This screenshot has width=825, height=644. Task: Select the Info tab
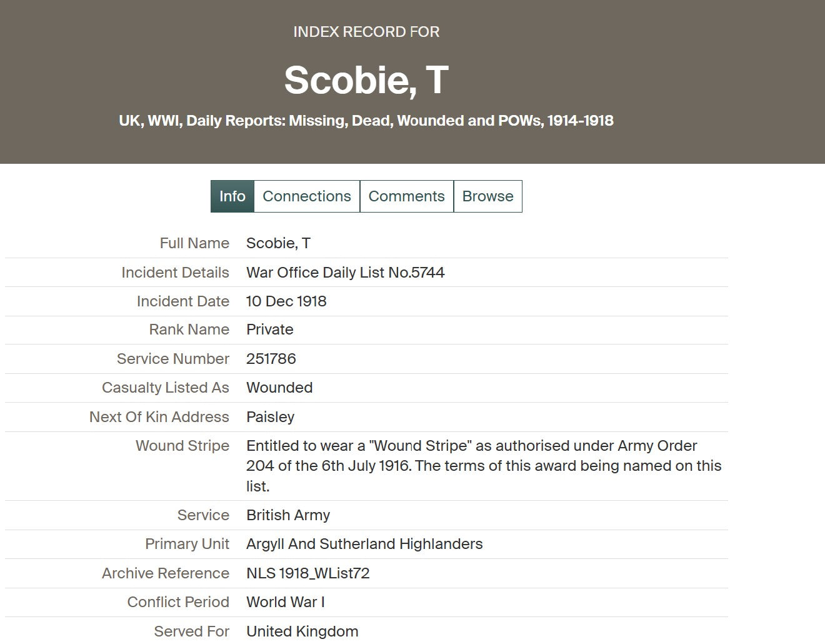[232, 196]
